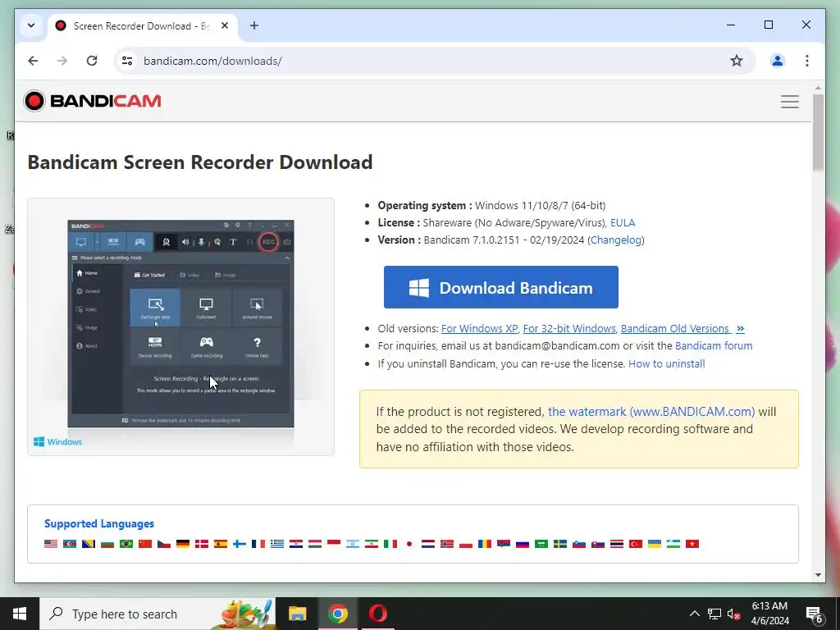Image resolution: width=840 pixels, height=630 pixels.
Task: Select the Brazil flag language
Action: click(x=126, y=544)
